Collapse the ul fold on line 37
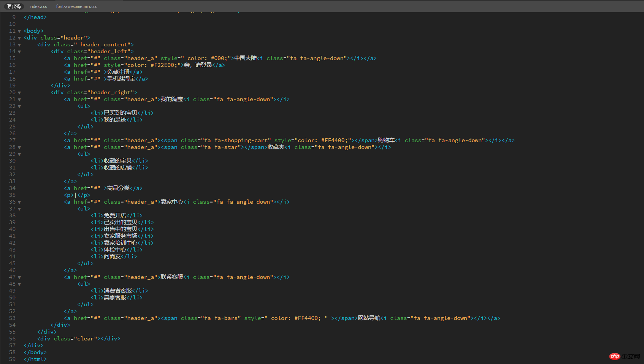The width and height of the screenshot is (644, 364). (19, 209)
